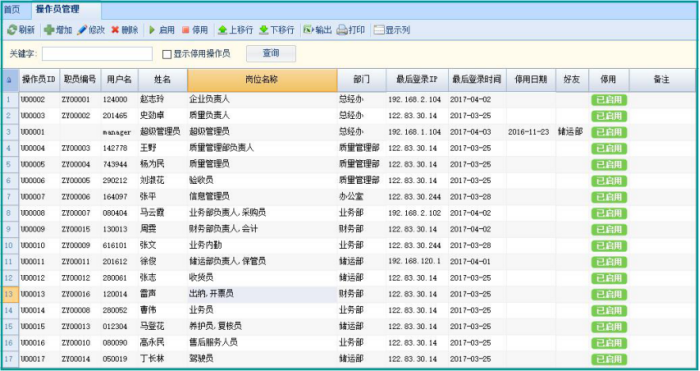Move row down with 下移行

(276, 30)
